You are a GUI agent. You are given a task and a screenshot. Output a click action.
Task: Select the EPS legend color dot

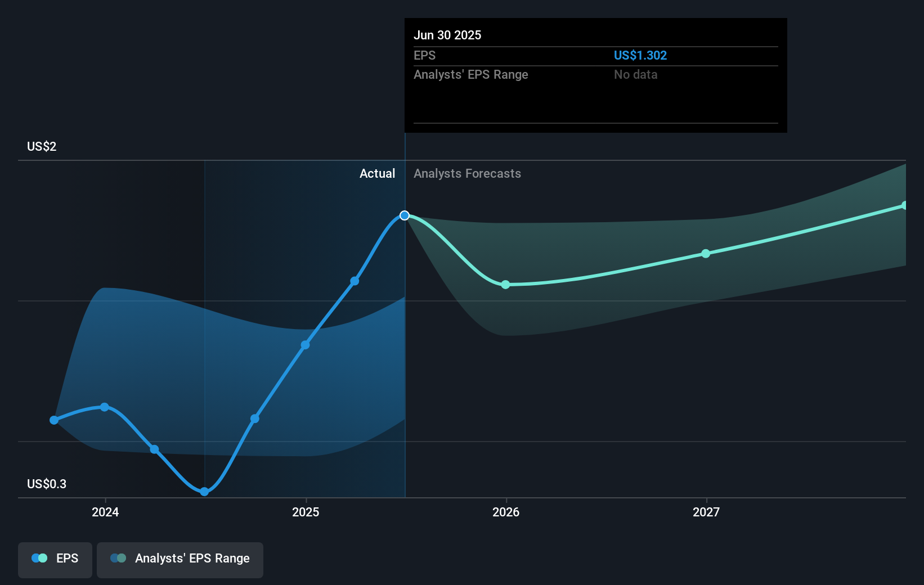39,558
